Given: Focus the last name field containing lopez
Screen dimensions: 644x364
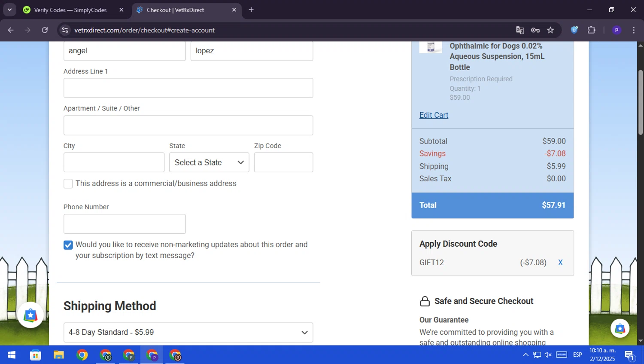Looking at the screenshot, I should (x=252, y=51).
